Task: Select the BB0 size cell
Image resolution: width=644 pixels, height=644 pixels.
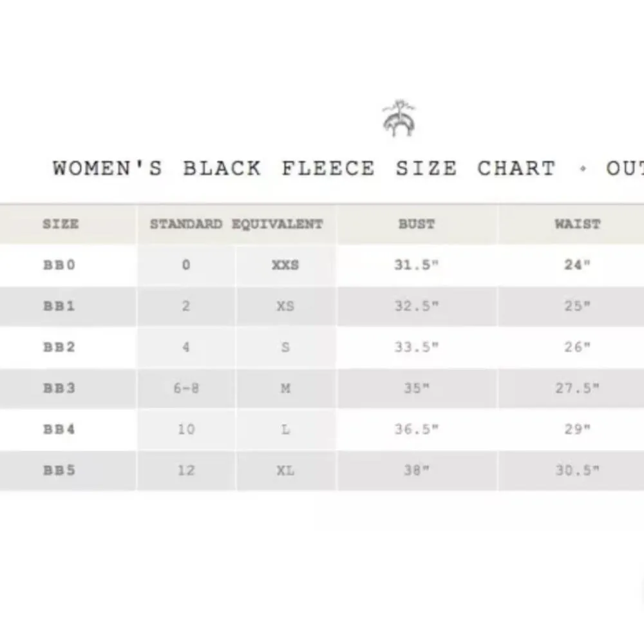Action: click(59, 265)
